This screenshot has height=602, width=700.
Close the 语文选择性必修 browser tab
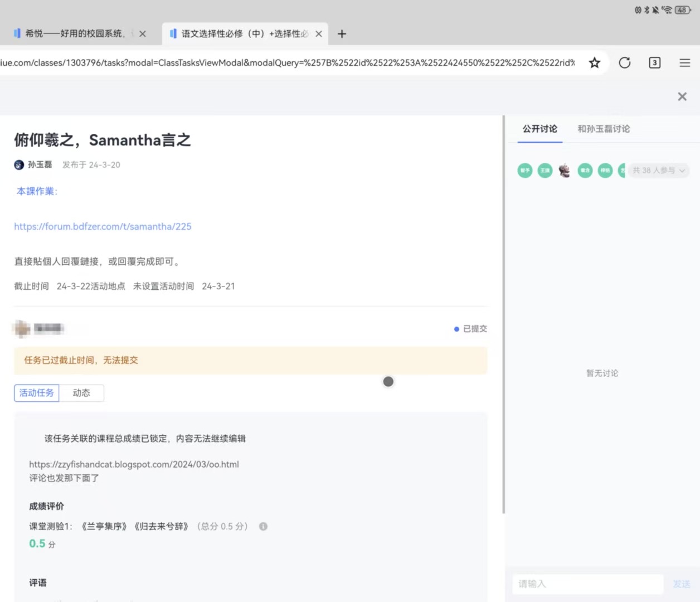pos(319,34)
